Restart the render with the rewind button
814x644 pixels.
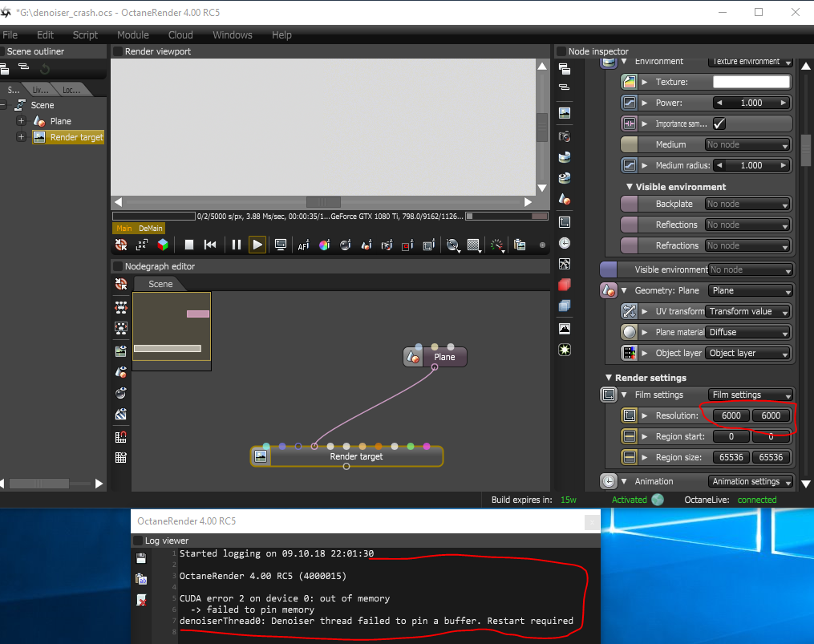tap(210, 245)
